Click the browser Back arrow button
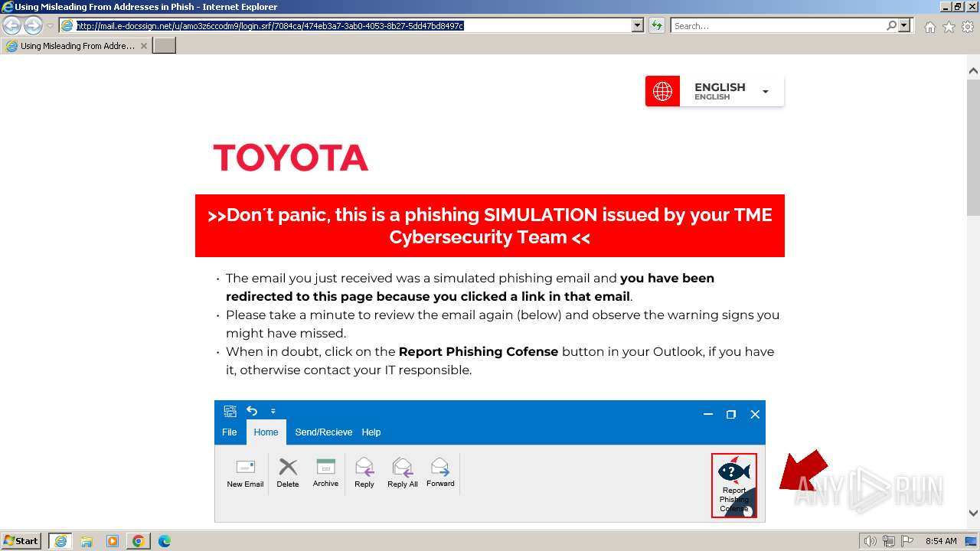Screen dimensions: 980x551 [12, 25]
